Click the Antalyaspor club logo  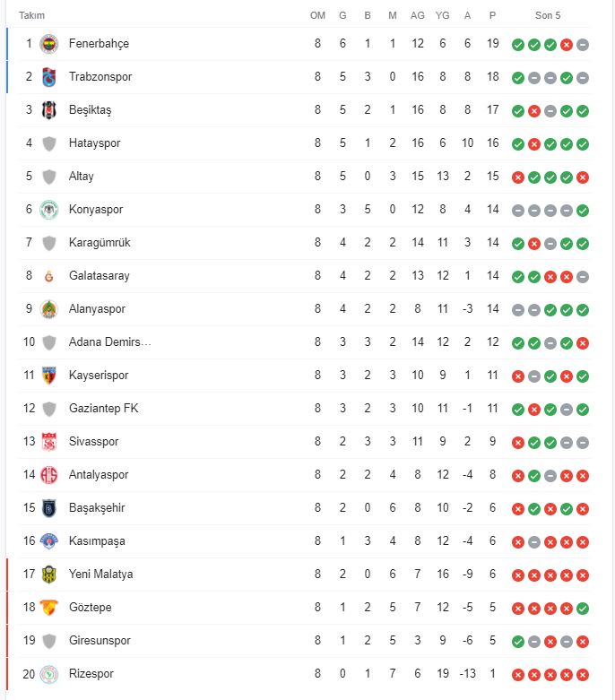click(x=48, y=475)
